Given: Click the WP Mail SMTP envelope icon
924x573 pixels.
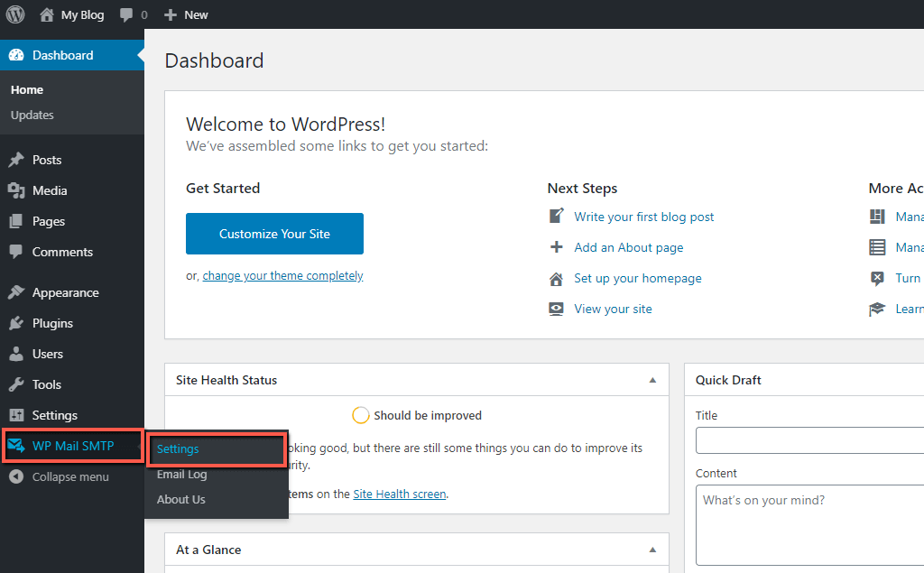Looking at the screenshot, I should pyautogui.click(x=16, y=446).
